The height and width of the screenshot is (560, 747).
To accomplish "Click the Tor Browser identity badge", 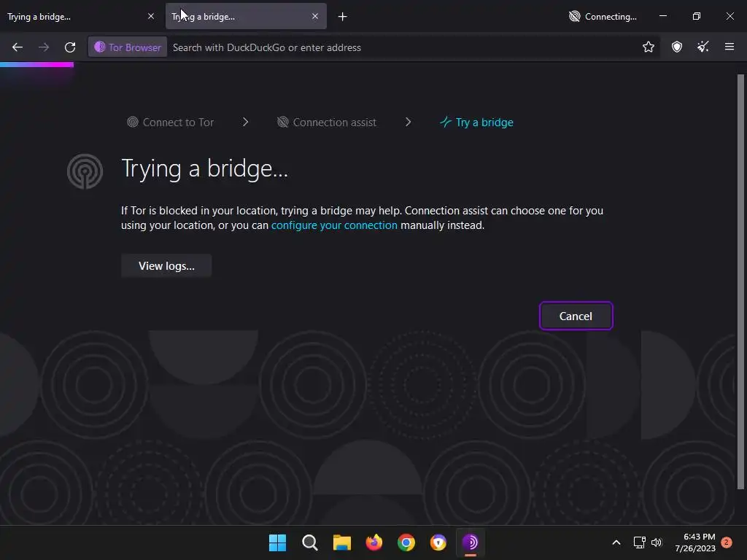I will coord(128,47).
